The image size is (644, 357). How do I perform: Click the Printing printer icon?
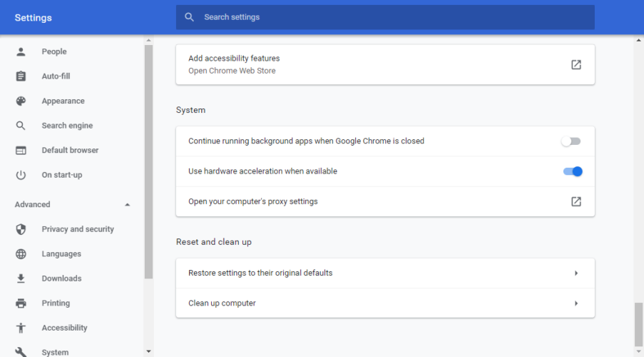tap(21, 303)
